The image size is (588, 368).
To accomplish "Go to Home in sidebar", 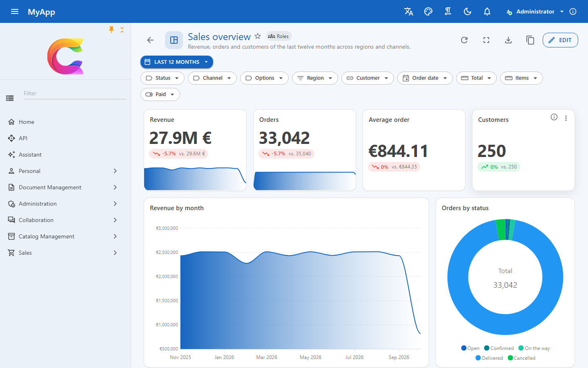I will [65, 122].
